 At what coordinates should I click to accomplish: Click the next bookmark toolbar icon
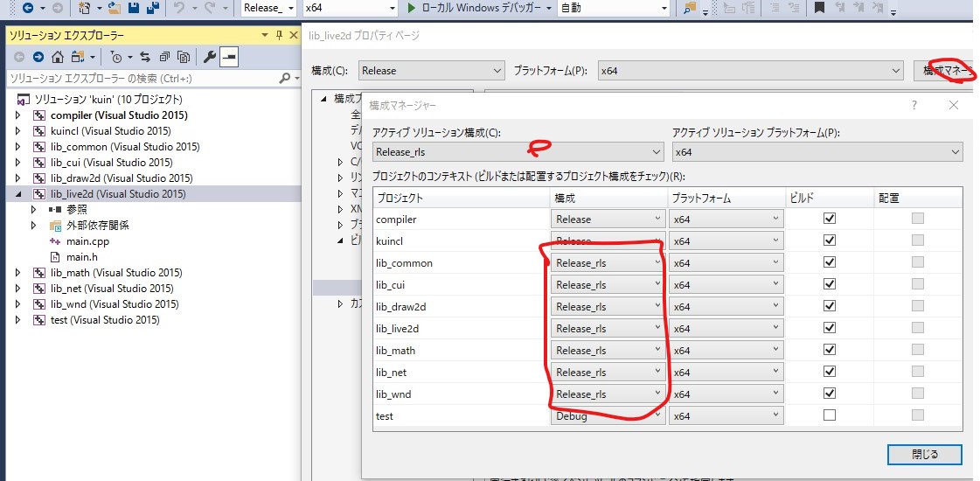pyautogui.click(x=858, y=8)
